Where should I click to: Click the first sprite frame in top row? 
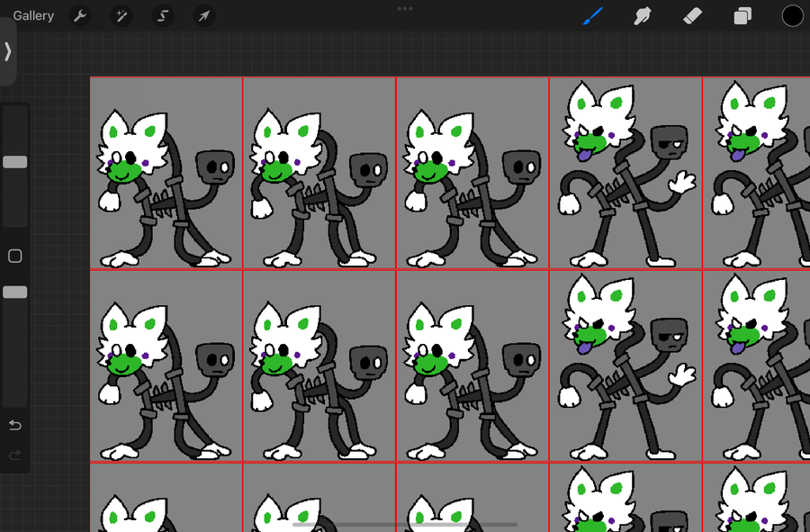tap(166, 173)
